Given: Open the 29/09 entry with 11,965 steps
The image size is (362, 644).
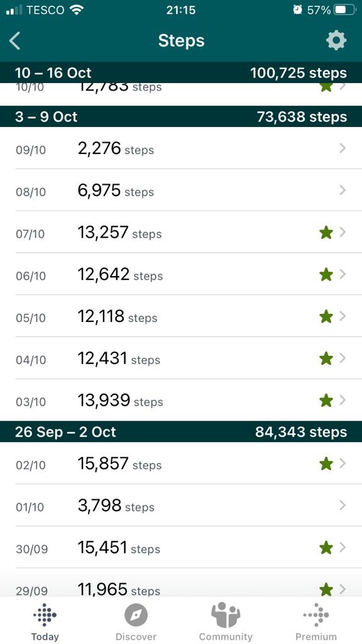Looking at the screenshot, I should pos(181,584).
